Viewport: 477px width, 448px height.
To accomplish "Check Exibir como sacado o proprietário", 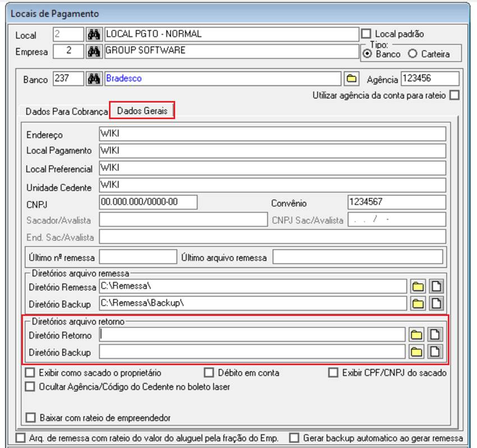I will click(x=30, y=372).
